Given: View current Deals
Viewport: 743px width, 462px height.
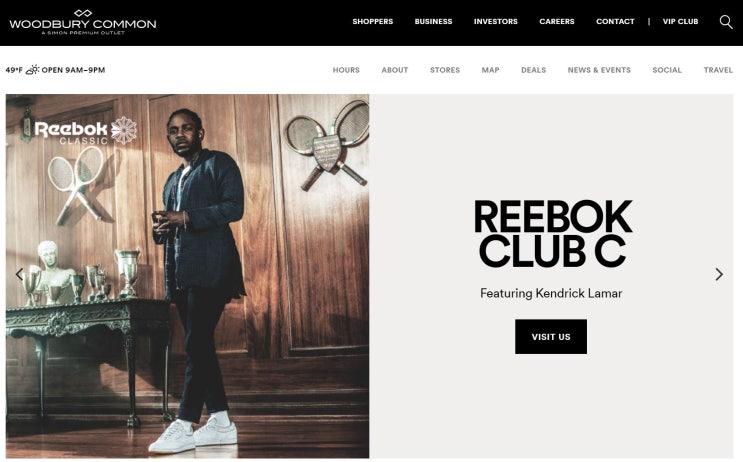Looking at the screenshot, I should pos(534,70).
